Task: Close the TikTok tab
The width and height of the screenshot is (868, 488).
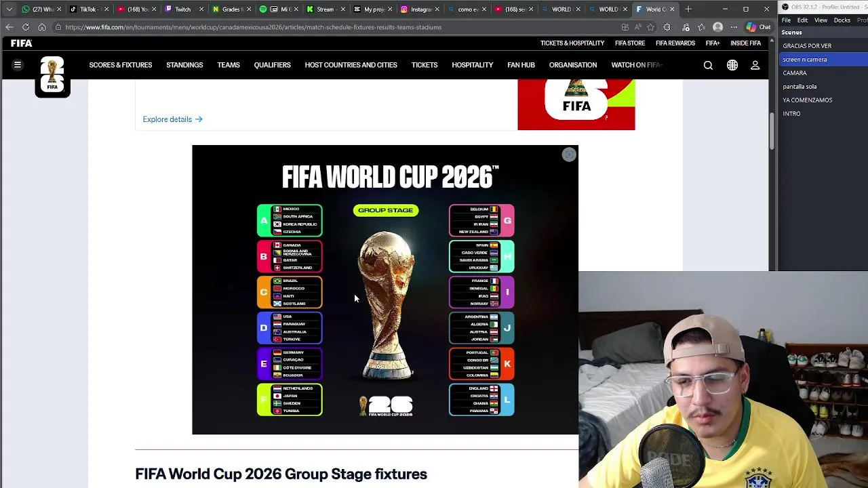Action: [x=106, y=9]
